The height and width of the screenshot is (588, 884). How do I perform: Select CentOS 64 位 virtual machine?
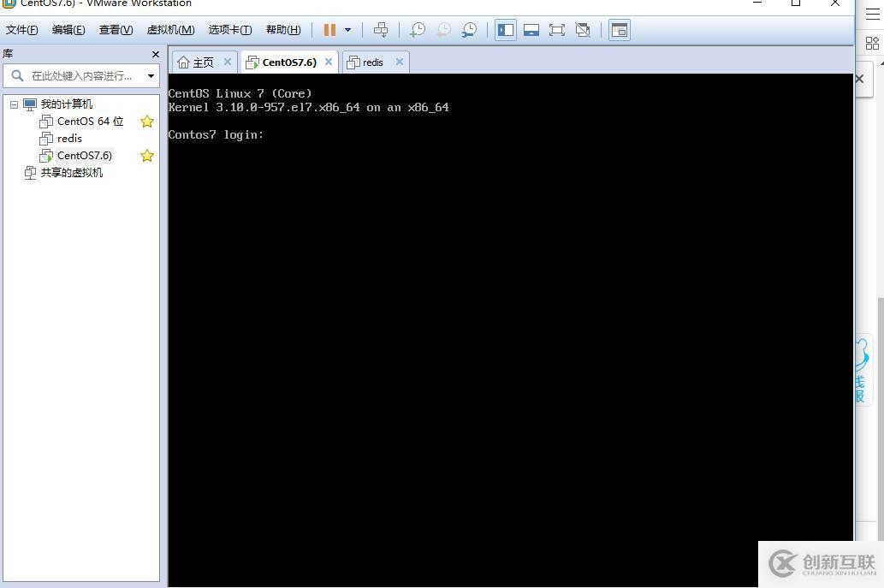(x=90, y=122)
